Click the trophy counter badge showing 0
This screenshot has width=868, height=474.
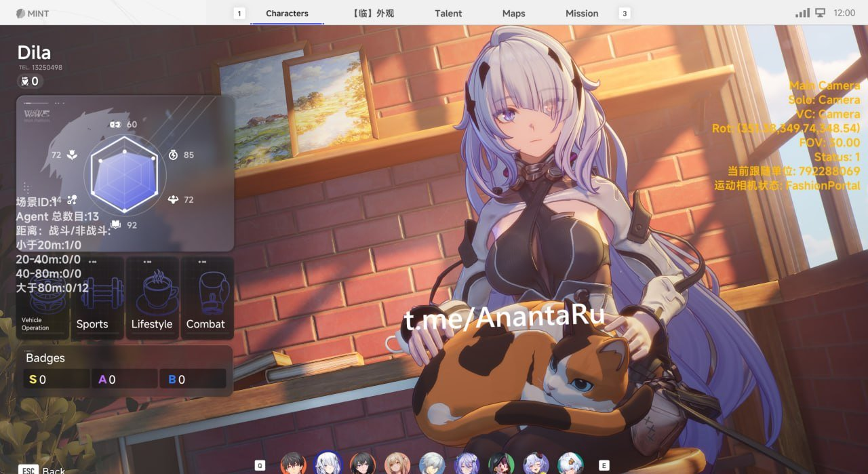(x=30, y=81)
